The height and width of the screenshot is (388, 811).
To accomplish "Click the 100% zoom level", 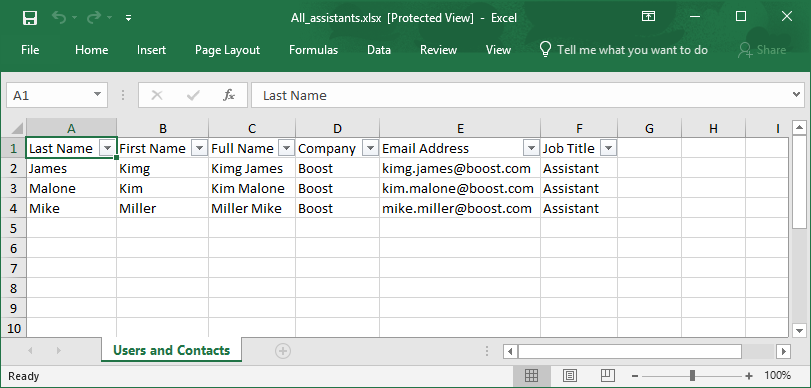I will 777,375.
